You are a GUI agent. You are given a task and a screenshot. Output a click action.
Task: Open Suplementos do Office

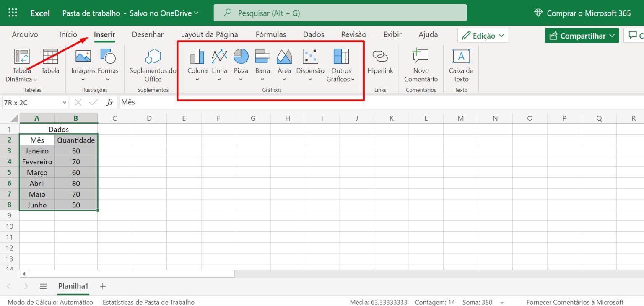[x=152, y=65]
